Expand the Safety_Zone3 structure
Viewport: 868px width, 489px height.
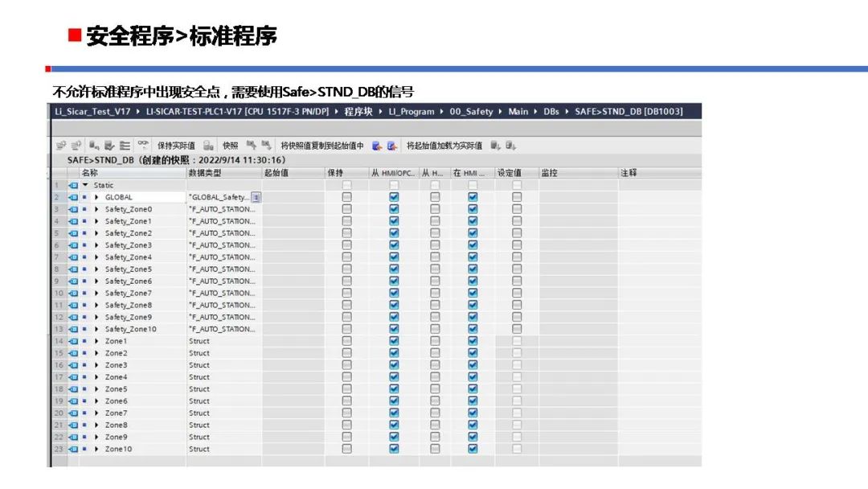(x=97, y=245)
